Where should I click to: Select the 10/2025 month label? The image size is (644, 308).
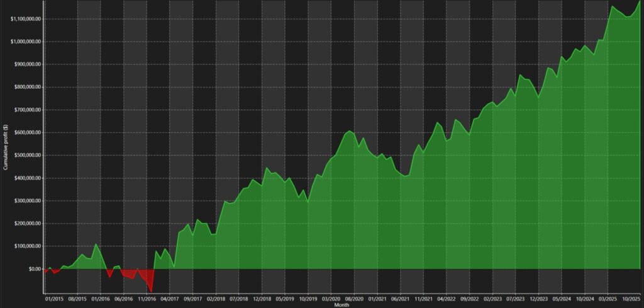[x=631, y=299]
